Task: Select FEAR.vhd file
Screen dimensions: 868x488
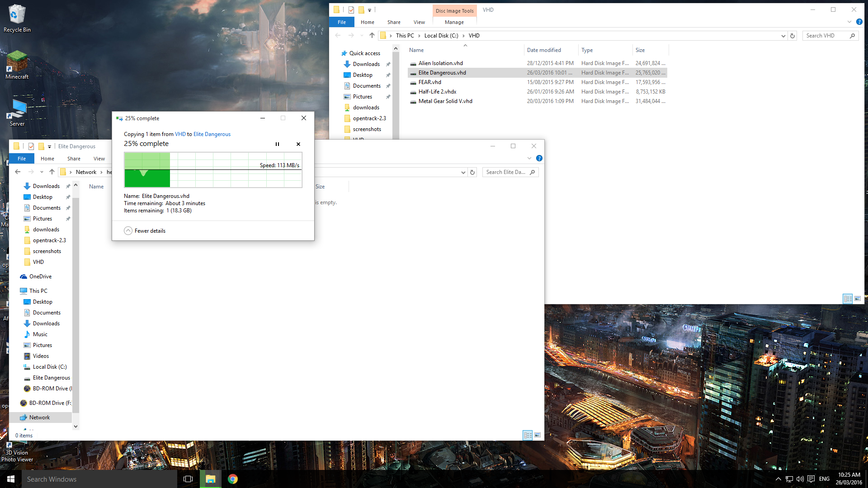Action: [x=537, y=82]
